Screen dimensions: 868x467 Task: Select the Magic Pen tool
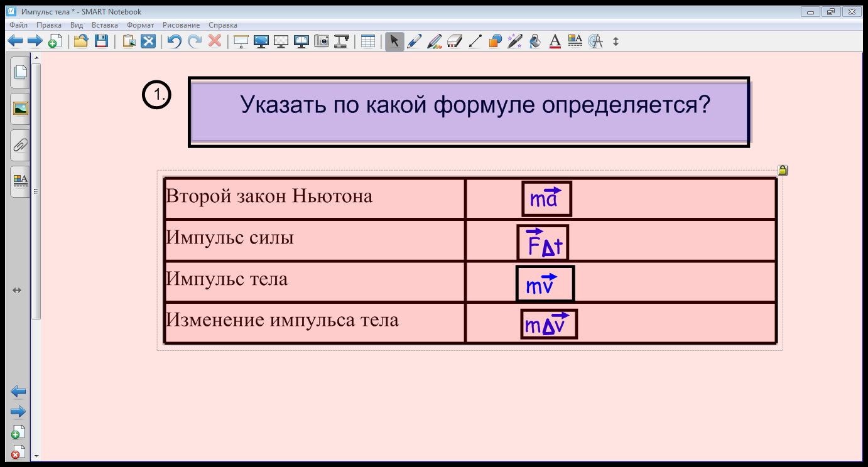(x=515, y=41)
